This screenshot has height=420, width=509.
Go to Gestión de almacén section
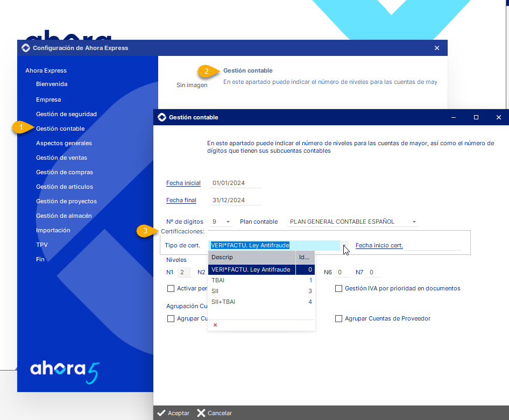(63, 216)
